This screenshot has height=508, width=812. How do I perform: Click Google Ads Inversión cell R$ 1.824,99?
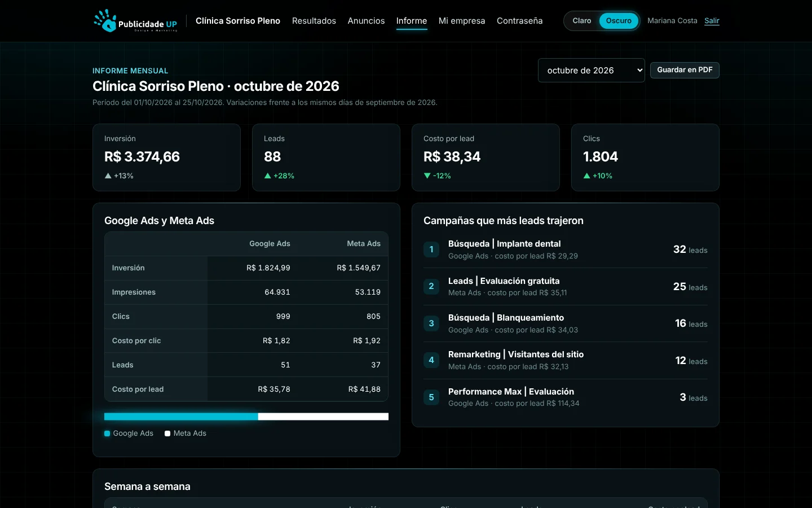[268, 268]
